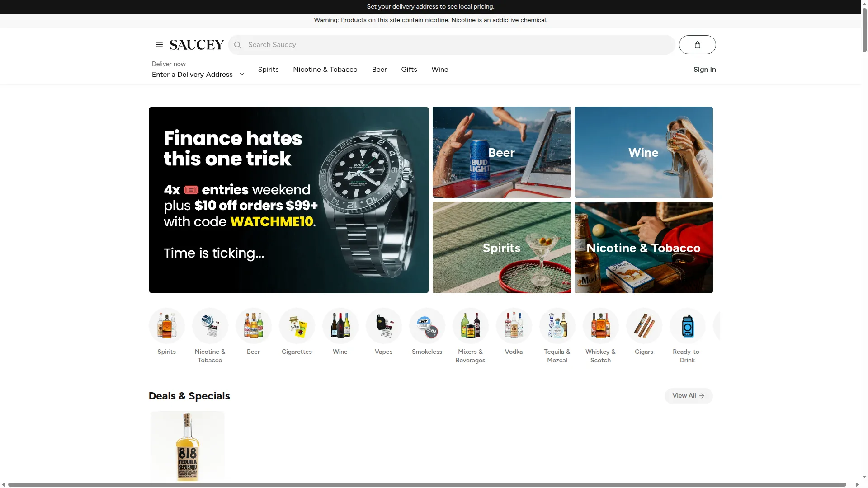Click the SAUCEY logo
Image resolution: width=868 pixels, height=488 pixels.
tap(197, 45)
